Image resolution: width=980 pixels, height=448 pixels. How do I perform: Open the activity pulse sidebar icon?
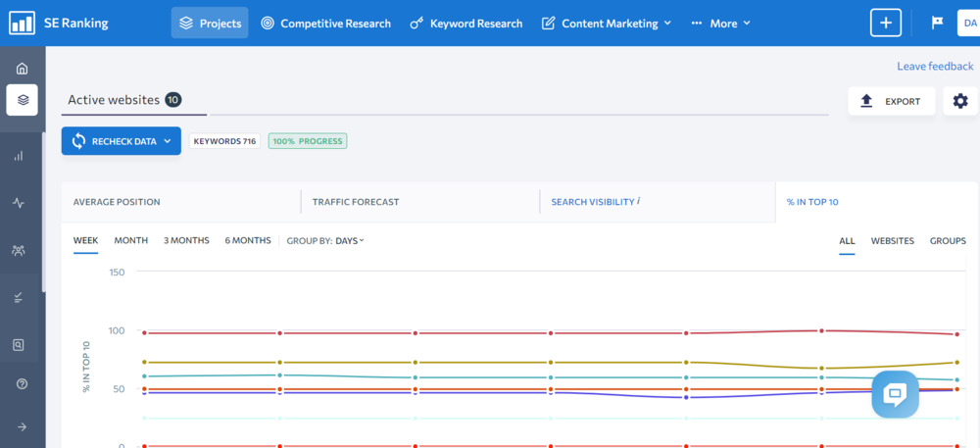pos(19,203)
